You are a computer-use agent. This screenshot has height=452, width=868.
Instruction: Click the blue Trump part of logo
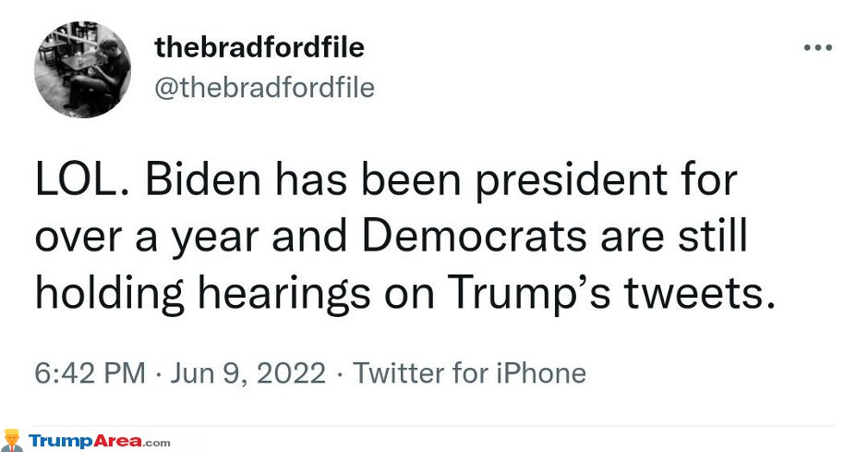[60, 442]
